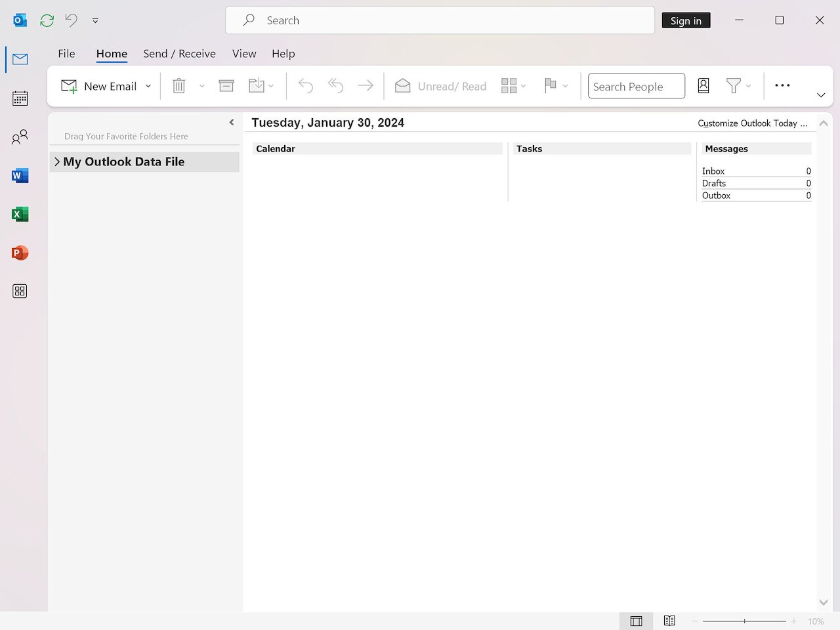Switch to the Send / Receive tab
840x630 pixels.
click(x=179, y=54)
